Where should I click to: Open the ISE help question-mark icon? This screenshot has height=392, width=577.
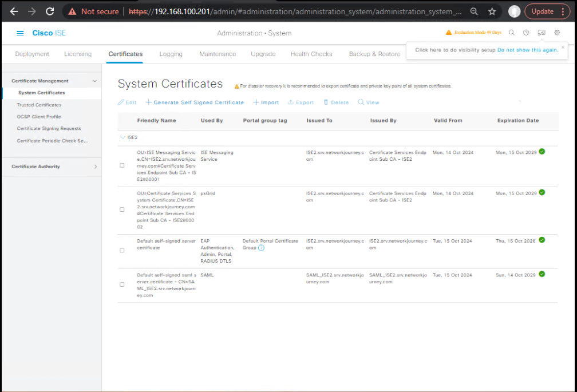526,33
